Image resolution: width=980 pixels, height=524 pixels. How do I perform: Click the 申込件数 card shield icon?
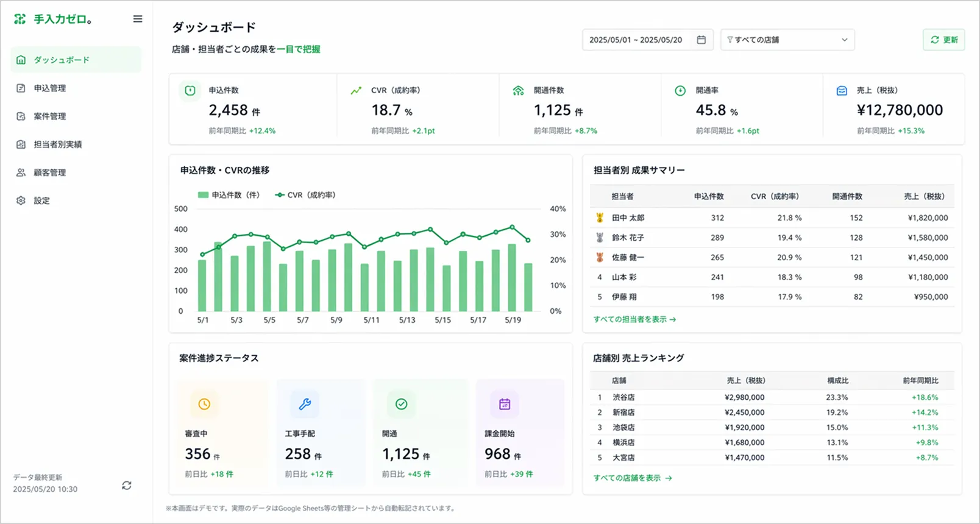pyautogui.click(x=190, y=91)
